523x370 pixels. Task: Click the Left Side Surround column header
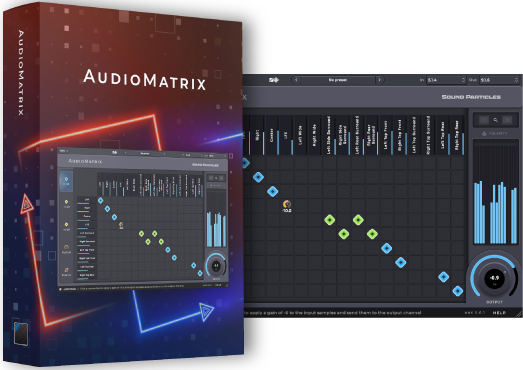tap(329, 135)
